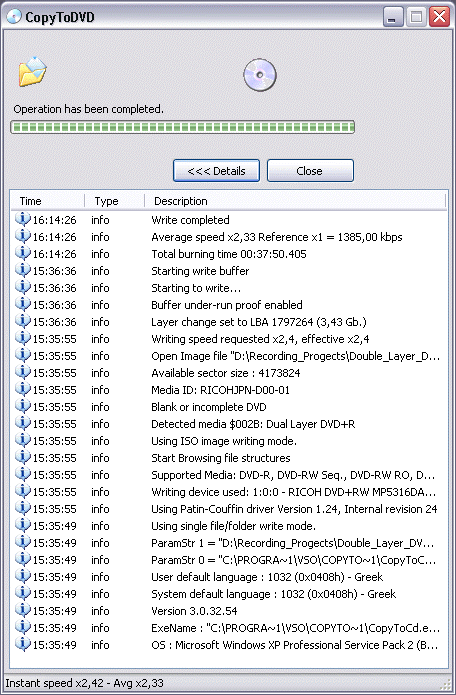Sort log by Type column header

click(114, 201)
